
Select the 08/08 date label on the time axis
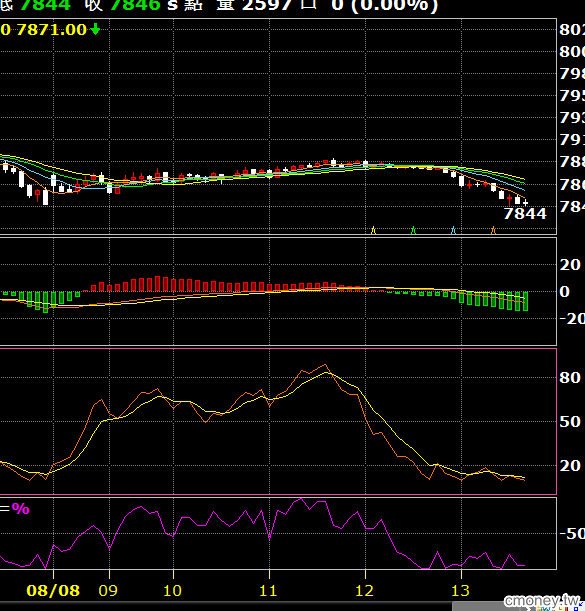(x=53, y=591)
